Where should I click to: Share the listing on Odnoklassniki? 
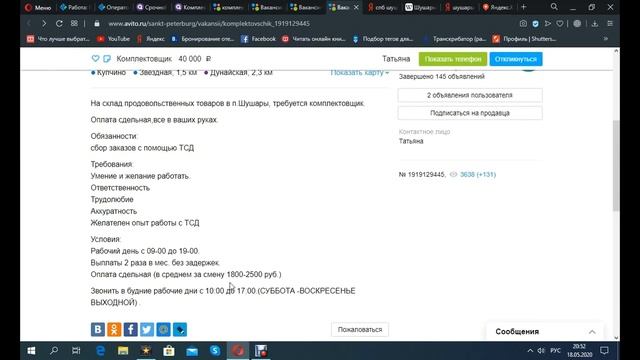point(114,329)
